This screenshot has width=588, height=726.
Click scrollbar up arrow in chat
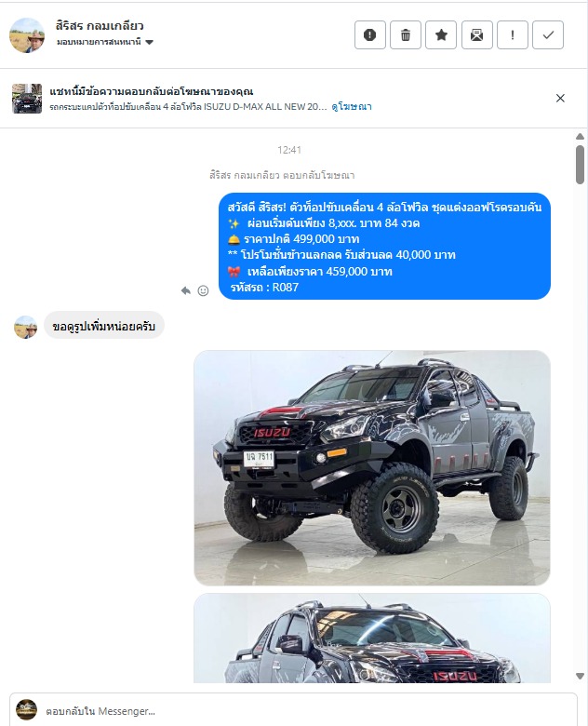[580, 137]
